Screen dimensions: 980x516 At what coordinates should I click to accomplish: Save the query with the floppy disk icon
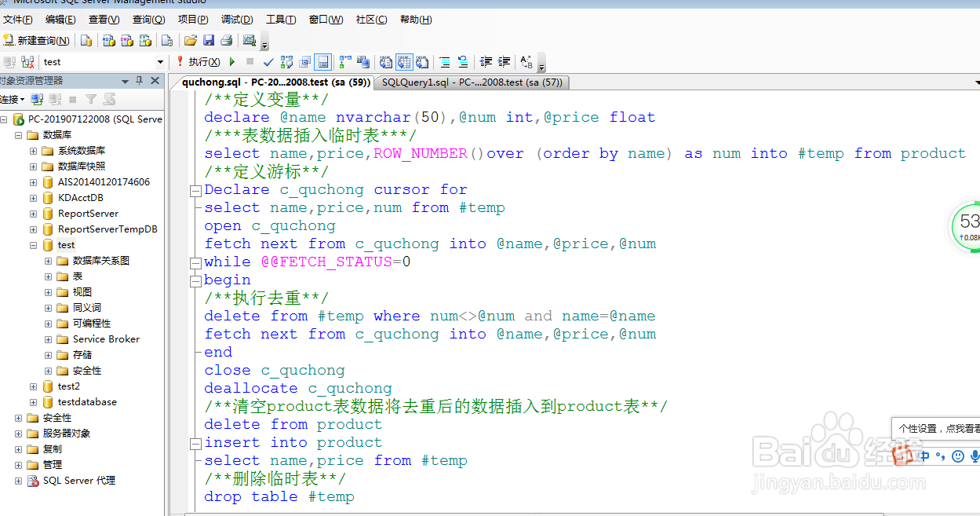pyautogui.click(x=208, y=40)
